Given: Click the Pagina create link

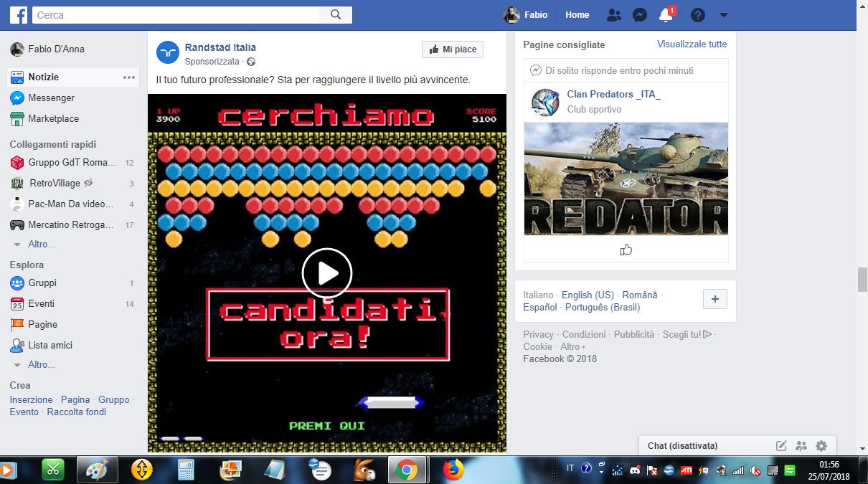Looking at the screenshot, I should (x=75, y=400).
